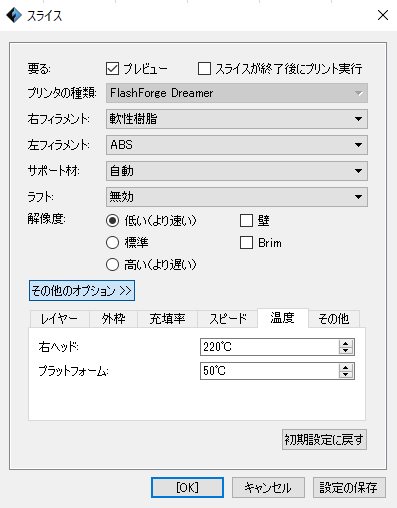This screenshot has height=508, width=397.
Task: Increase プラットフォーム temperature with up arrow
Action: click(346, 367)
